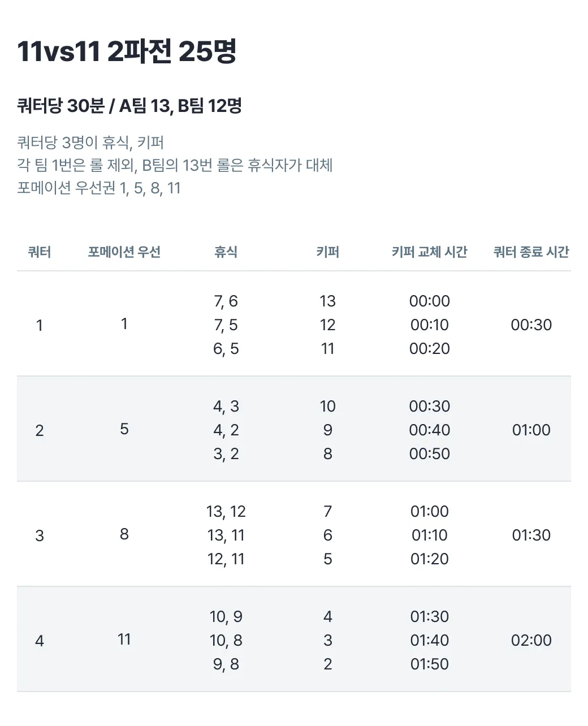The width and height of the screenshot is (588, 726).
Task: Click the "포메이션 우선권 1, 5, 8, 11" line
Action: click(99, 188)
